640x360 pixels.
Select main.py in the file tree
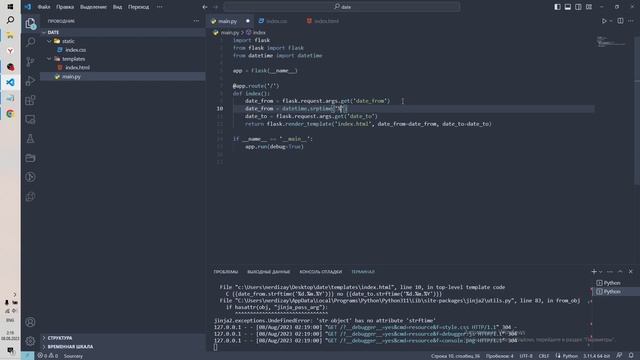pyautogui.click(x=122, y=76)
